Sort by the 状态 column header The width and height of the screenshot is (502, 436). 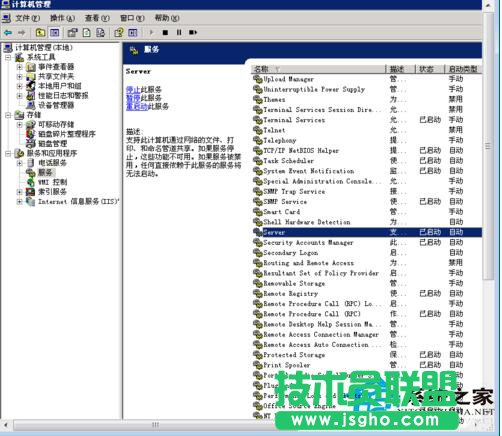pyautogui.click(x=430, y=69)
